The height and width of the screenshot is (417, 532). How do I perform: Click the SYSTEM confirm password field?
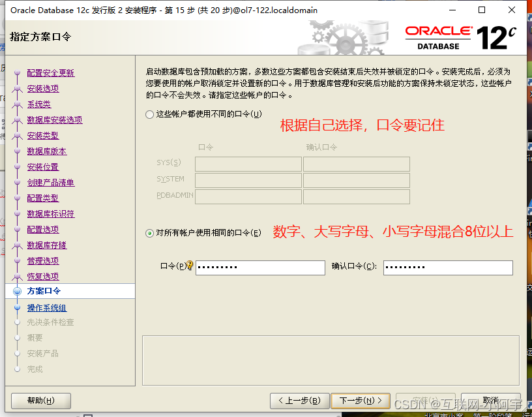[x=356, y=180]
